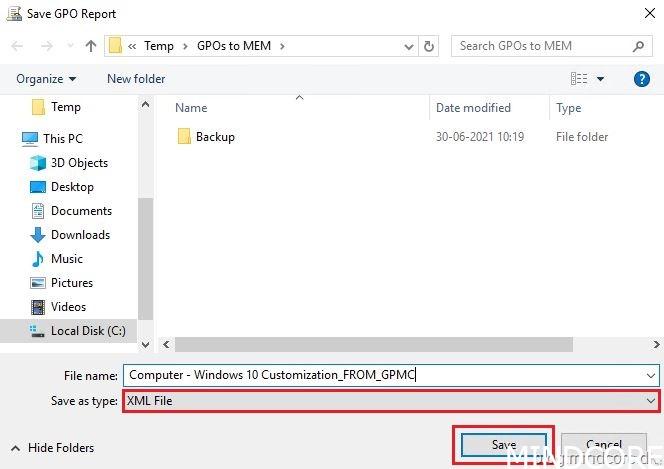Click the File name text field
Viewport: 664px width, 469px height.
point(380,375)
